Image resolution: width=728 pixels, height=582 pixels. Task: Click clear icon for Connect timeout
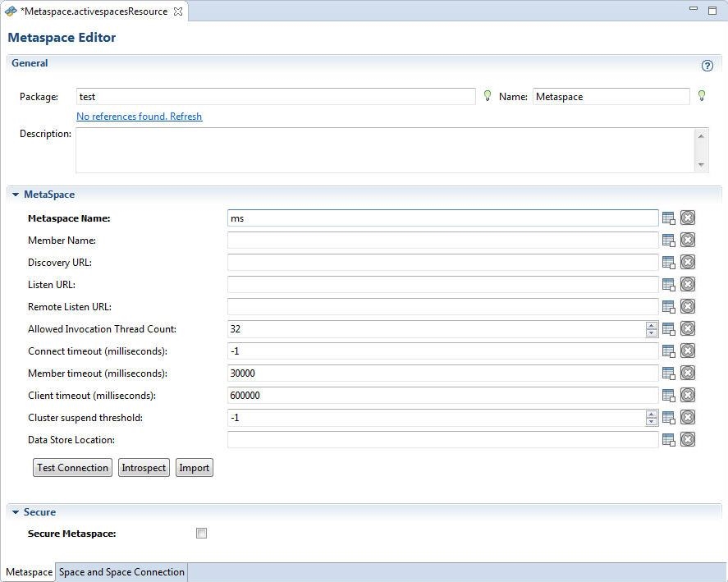(x=688, y=351)
